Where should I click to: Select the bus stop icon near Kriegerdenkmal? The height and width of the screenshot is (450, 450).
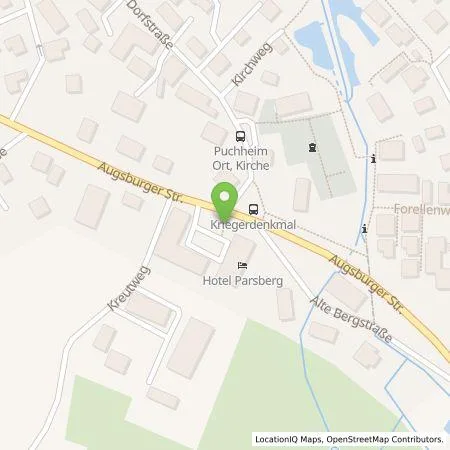[254, 209]
